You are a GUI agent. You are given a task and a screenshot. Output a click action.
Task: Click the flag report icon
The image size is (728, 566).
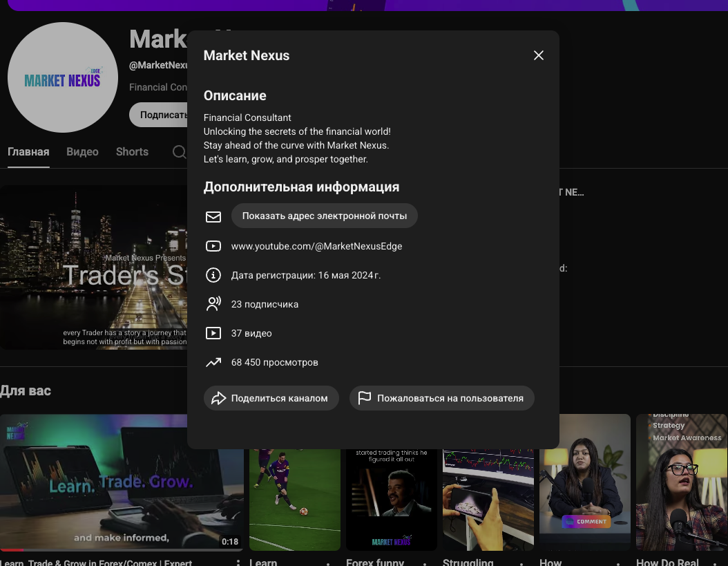[x=365, y=398]
